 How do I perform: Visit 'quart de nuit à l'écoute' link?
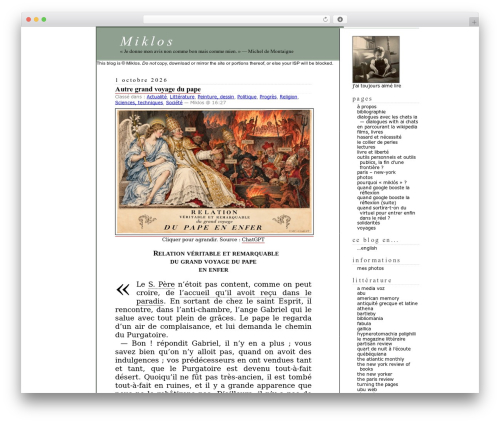click(384, 349)
